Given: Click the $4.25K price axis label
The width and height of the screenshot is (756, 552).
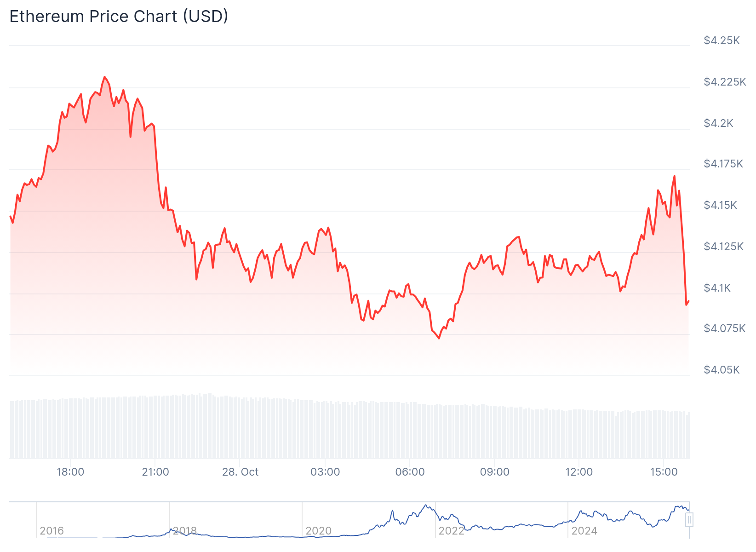Looking at the screenshot, I should [x=722, y=40].
